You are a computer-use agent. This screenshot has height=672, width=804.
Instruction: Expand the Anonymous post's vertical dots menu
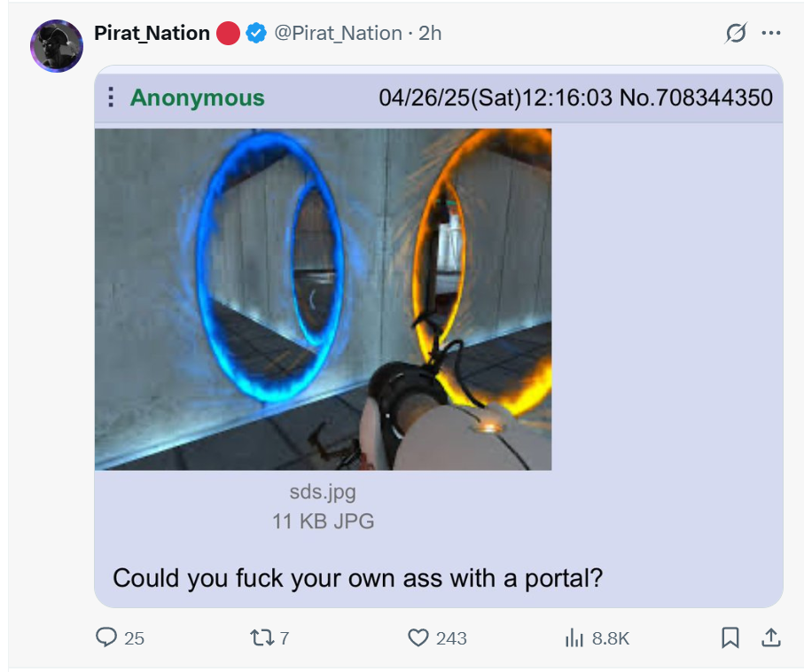click(x=111, y=98)
